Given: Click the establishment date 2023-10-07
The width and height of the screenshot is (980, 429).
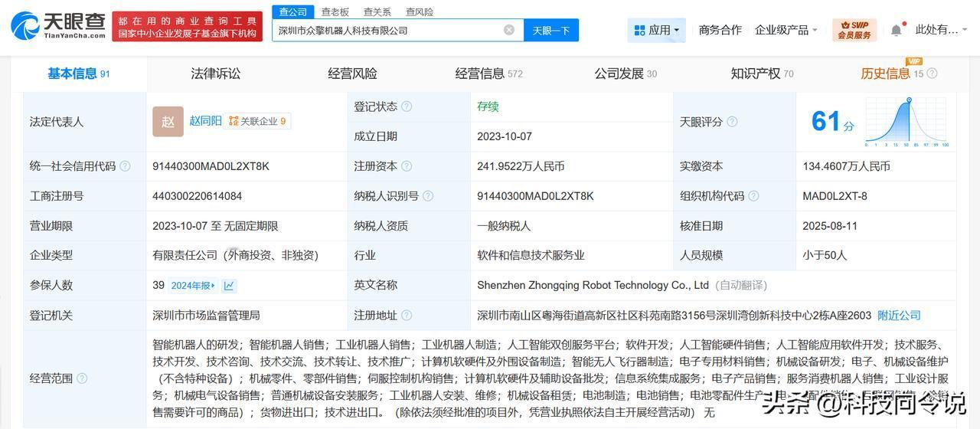Looking at the screenshot, I should coord(505,136).
